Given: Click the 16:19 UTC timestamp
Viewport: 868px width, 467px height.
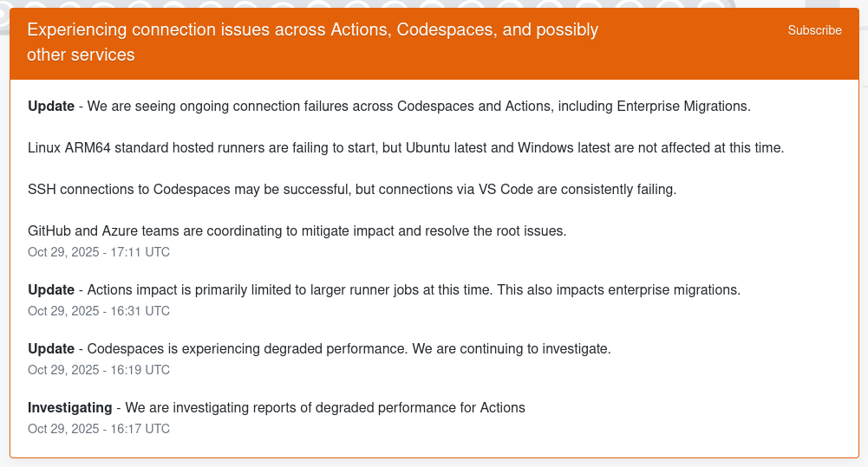Looking at the screenshot, I should (x=99, y=370).
